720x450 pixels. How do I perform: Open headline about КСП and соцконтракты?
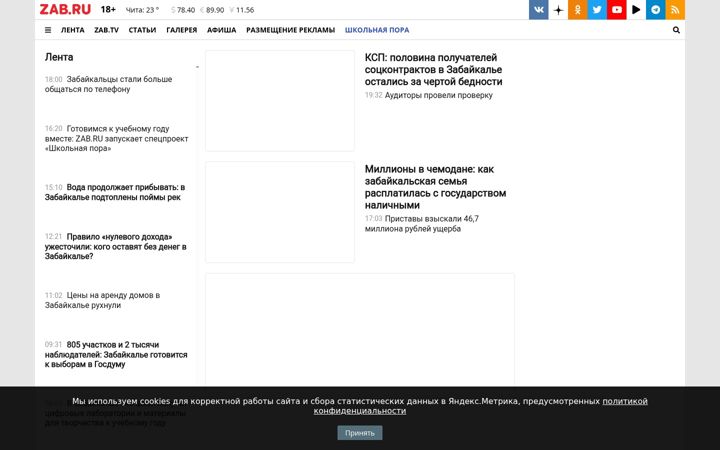[433, 69]
